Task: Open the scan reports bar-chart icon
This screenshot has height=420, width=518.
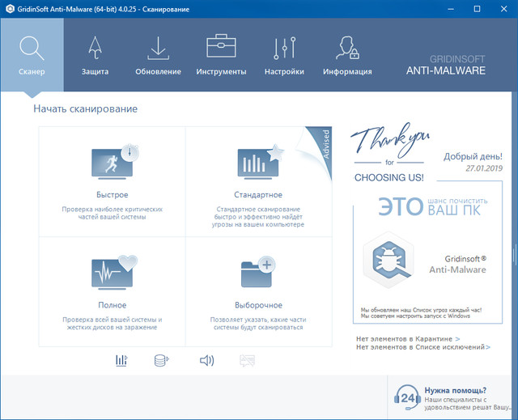Action: [121, 360]
